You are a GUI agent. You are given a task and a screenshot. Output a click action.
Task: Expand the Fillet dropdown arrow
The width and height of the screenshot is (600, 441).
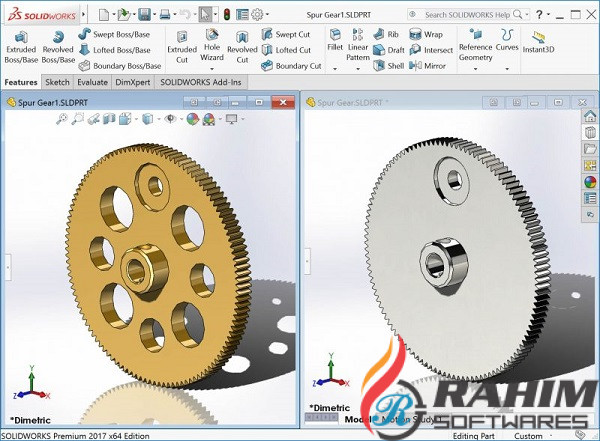coord(335,69)
